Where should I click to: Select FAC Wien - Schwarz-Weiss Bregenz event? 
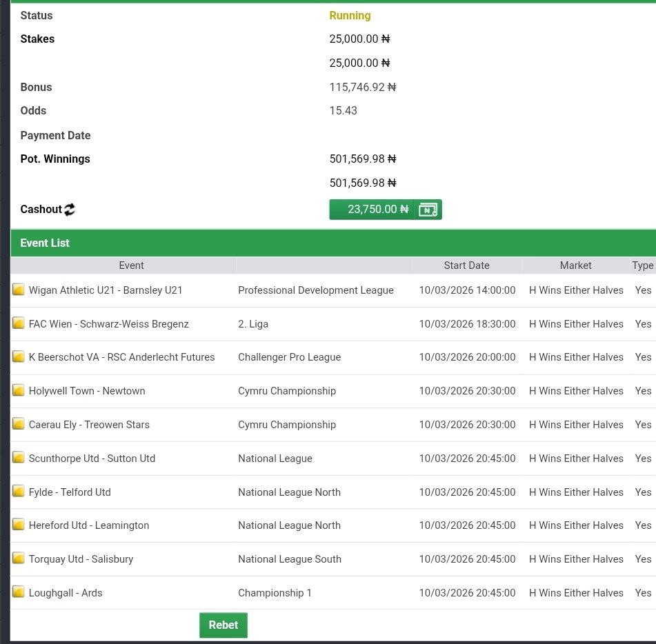[x=109, y=324]
